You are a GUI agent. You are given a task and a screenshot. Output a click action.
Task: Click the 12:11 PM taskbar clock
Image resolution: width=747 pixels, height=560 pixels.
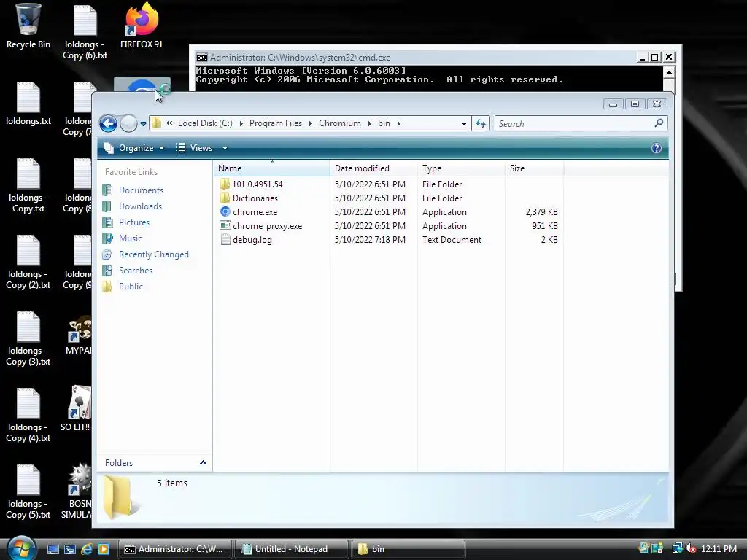point(719,549)
